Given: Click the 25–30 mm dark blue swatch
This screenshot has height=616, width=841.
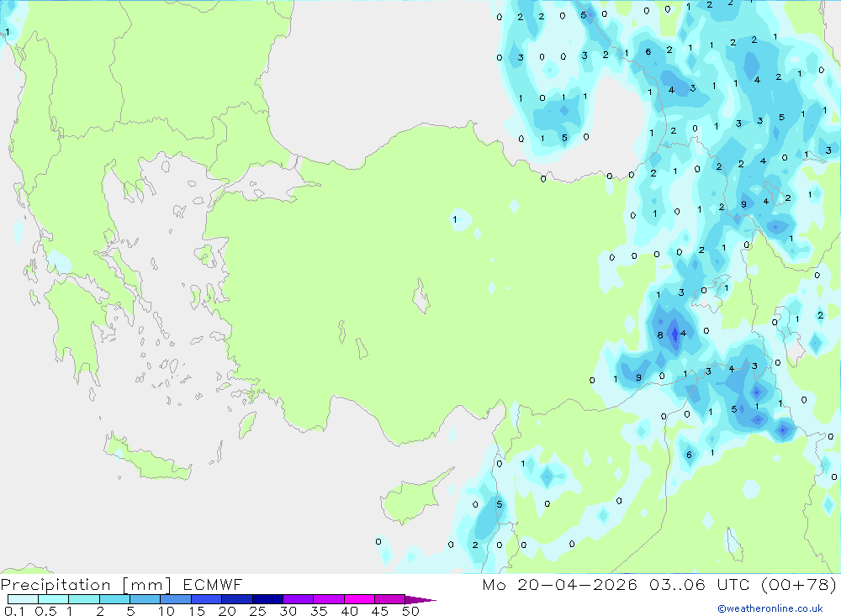Looking at the screenshot, I should coord(267,599).
